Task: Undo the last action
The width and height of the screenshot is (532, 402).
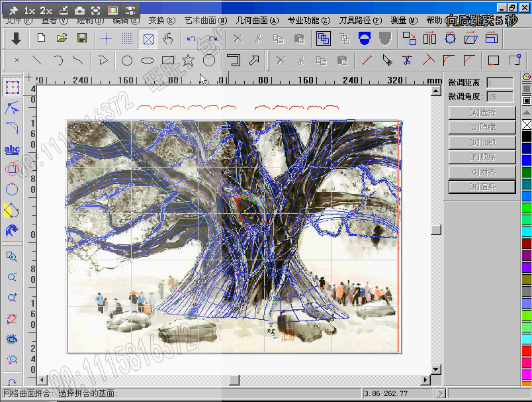Action: click(x=191, y=39)
